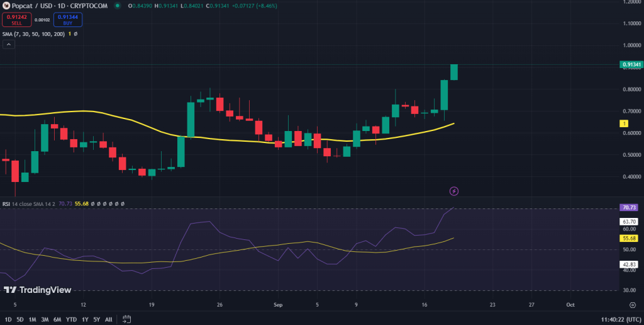
Task: Click the yellow SMA label on price axis
Action: pos(622,124)
